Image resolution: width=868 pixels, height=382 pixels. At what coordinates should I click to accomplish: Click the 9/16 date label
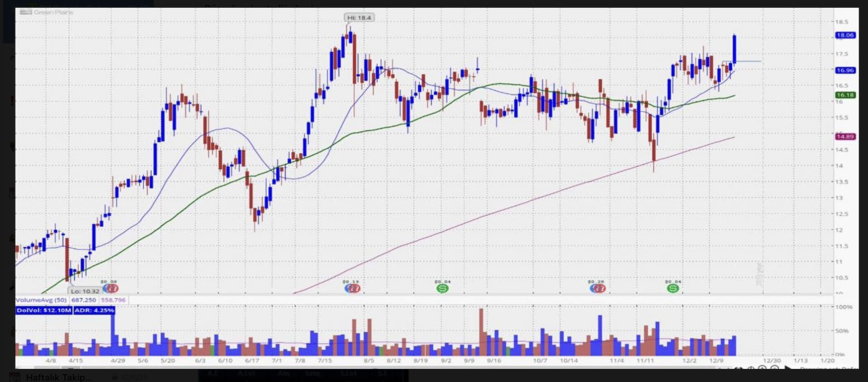(494, 361)
